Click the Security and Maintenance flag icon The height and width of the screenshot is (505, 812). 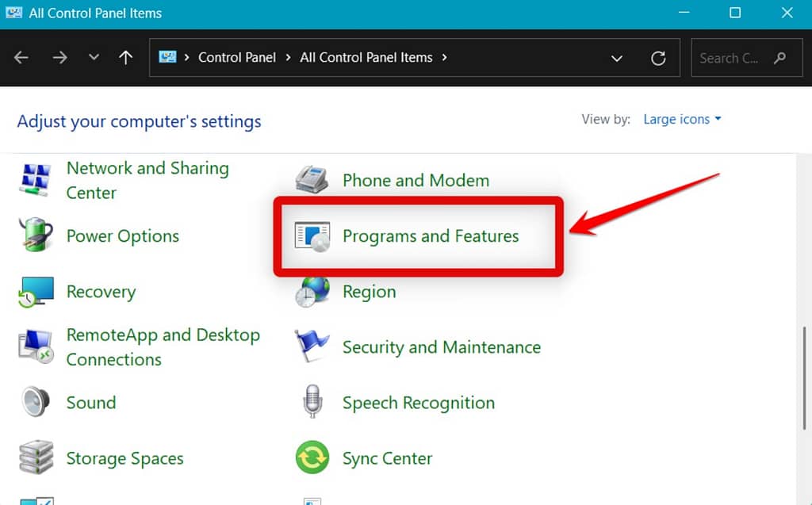312,346
